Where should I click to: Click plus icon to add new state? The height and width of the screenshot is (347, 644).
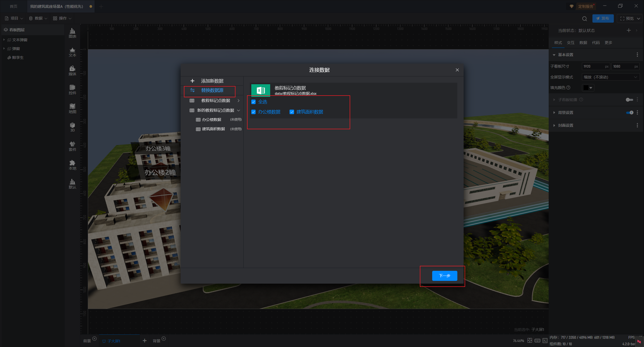tap(629, 30)
